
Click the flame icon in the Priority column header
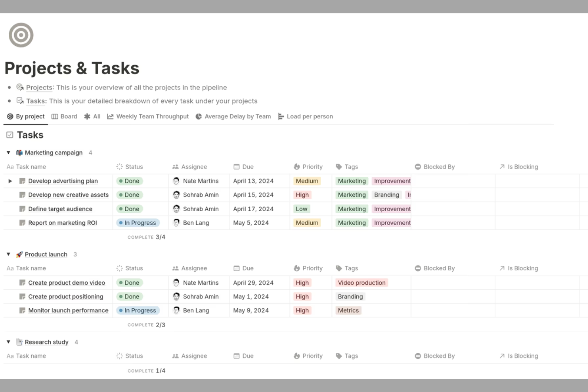pyautogui.click(x=296, y=167)
